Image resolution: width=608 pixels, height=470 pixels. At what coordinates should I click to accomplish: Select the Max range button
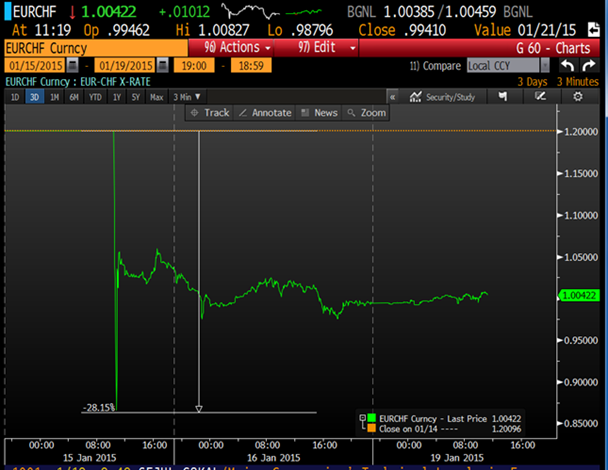[x=156, y=97]
